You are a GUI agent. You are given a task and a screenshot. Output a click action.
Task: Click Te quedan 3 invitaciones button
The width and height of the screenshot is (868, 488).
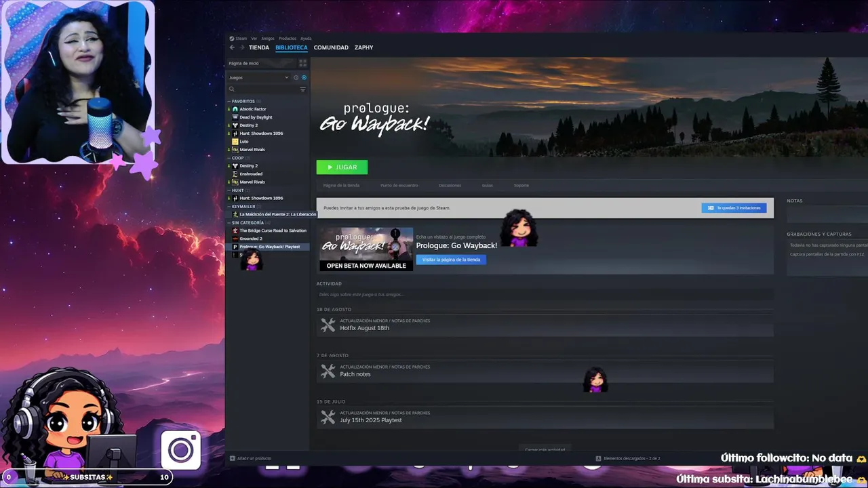(734, 208)
